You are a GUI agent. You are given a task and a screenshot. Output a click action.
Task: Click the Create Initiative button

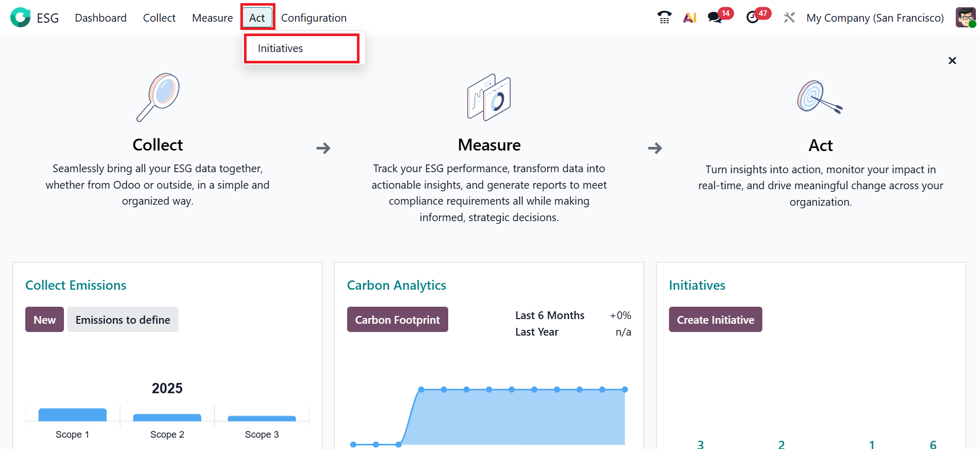pos(715,320)
